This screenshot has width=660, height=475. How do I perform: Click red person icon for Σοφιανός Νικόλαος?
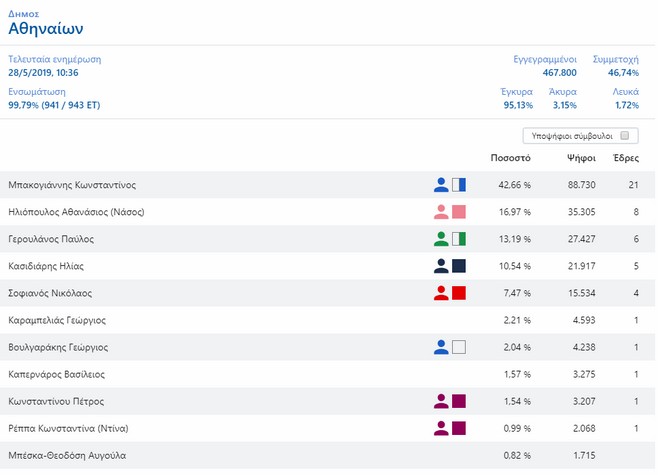point(441,293)
